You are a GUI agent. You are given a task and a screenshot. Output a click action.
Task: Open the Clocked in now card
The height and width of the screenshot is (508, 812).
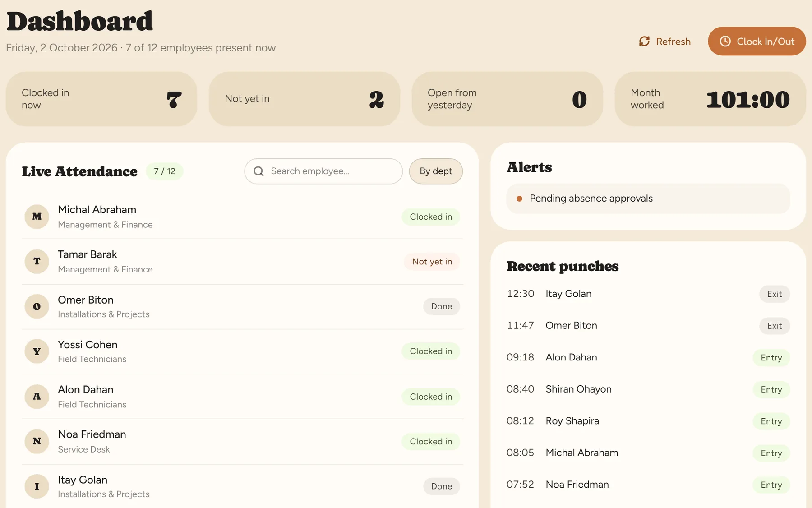pyautogui.click(x=101, y=99)
